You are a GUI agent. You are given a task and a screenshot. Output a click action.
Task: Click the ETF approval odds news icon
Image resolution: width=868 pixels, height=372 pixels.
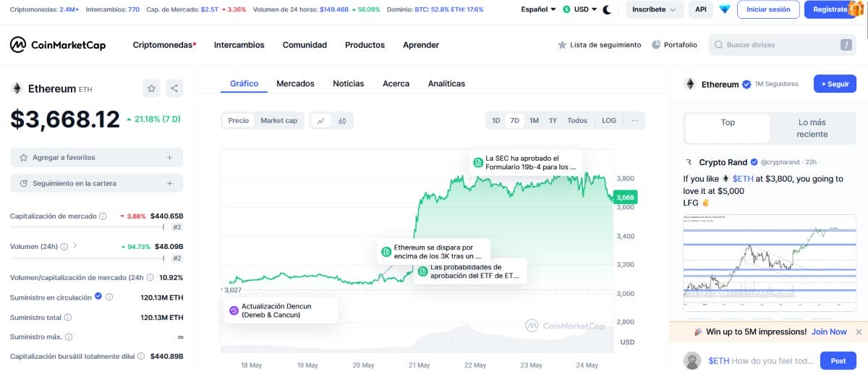point(423,271)
